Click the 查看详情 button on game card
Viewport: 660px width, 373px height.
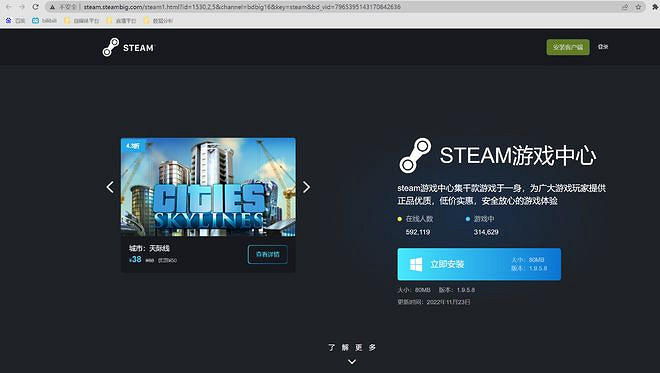coord(268,254)
